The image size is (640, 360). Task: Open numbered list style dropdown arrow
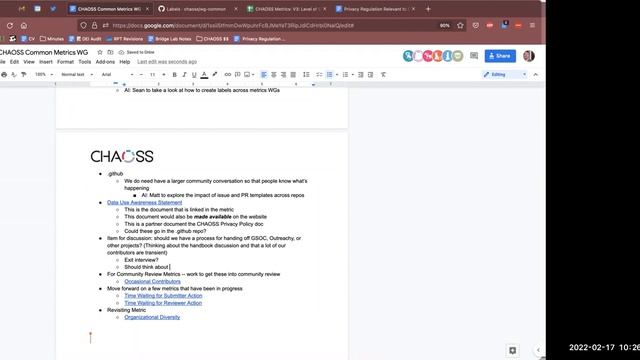coord(353,75)
